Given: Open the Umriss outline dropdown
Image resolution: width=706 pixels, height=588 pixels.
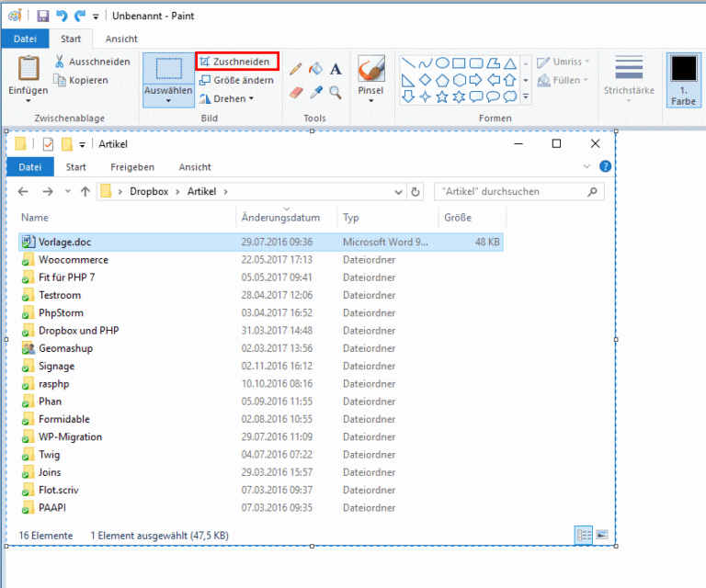Looking at the screenshot, I should pos(564,62).
